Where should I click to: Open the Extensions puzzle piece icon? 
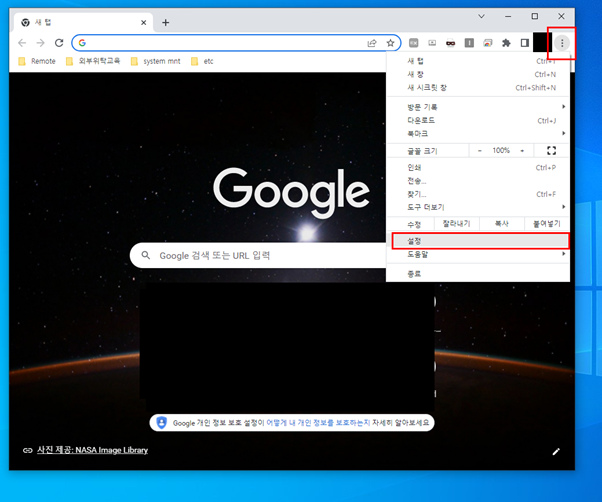tap(506, 43)
